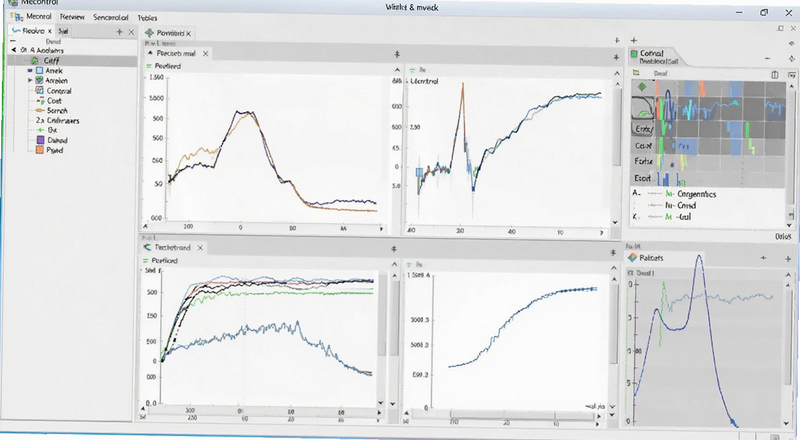
Task: Click the diamond icon at Comal header right
Action: click(791, 59)
